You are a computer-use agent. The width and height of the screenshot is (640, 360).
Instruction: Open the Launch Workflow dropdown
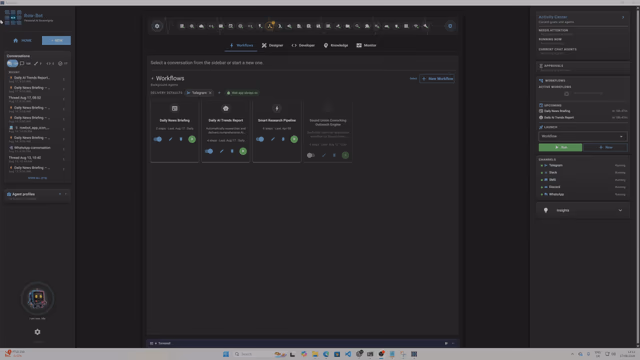pyautogui.click(x=582, y=136)
